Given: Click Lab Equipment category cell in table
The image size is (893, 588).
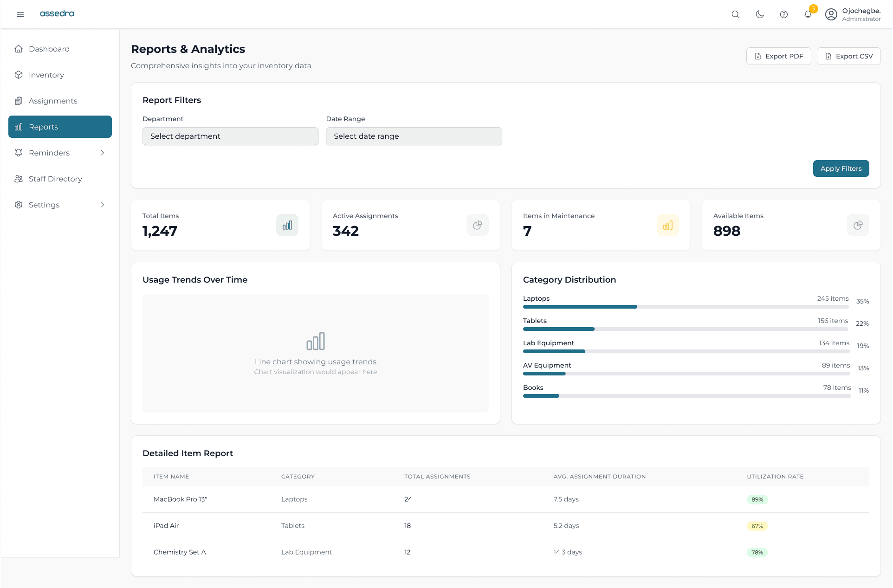Looking at the screenshot, I should [306, 552].
